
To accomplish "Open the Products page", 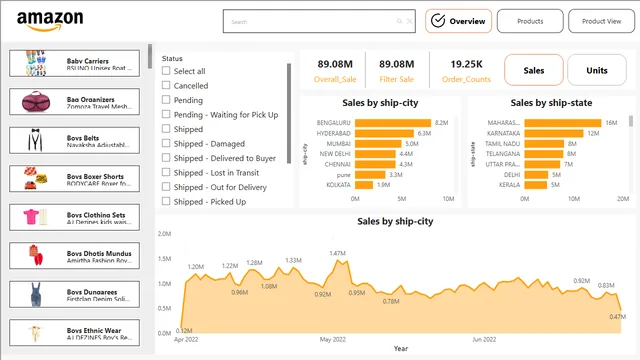I will 530,21.
